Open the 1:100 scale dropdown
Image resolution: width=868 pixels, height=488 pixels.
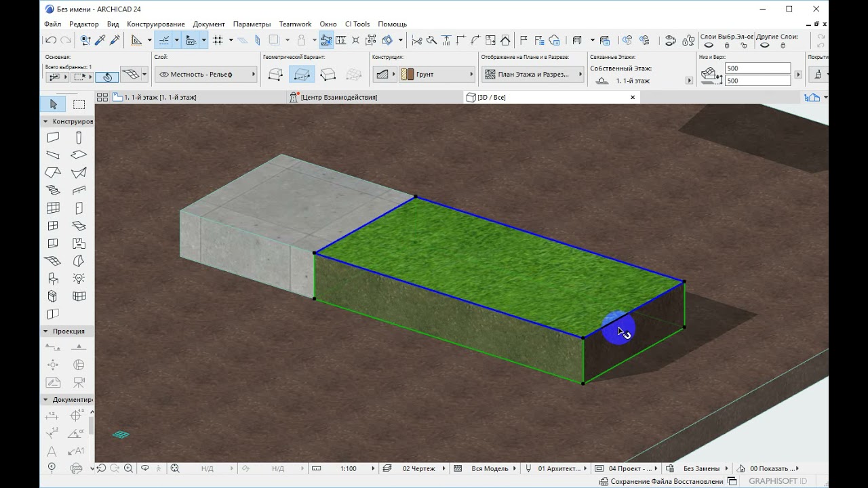tap(349, 468)
